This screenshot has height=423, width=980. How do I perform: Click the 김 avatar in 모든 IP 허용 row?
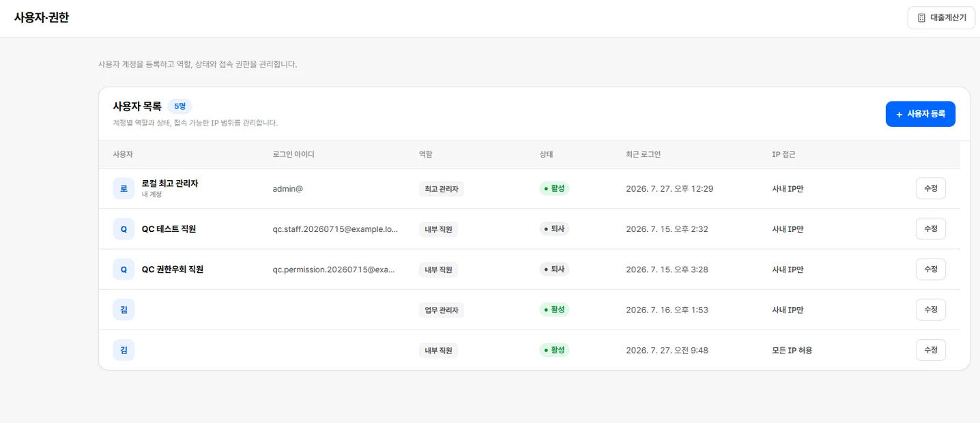124,349
